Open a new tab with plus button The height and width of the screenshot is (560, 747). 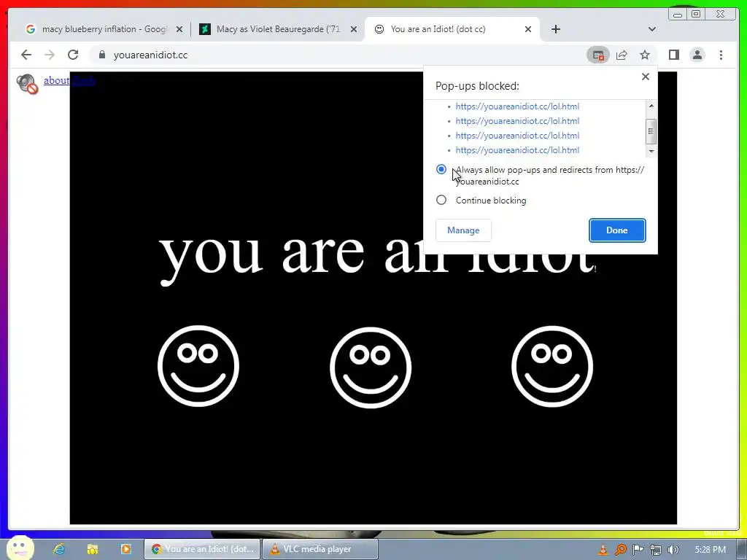pyautogui.click(x=555, y=29)
